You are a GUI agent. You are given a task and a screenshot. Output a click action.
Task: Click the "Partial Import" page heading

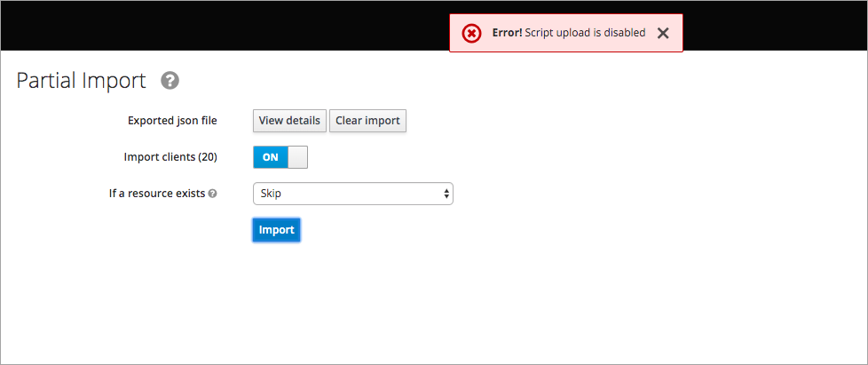81,81
